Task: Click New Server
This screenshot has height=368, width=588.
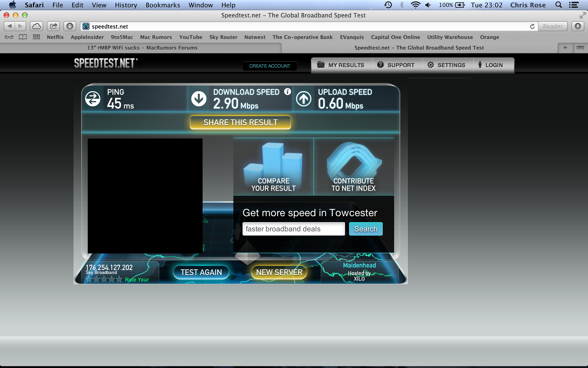Action: click(x=279, y=272)
